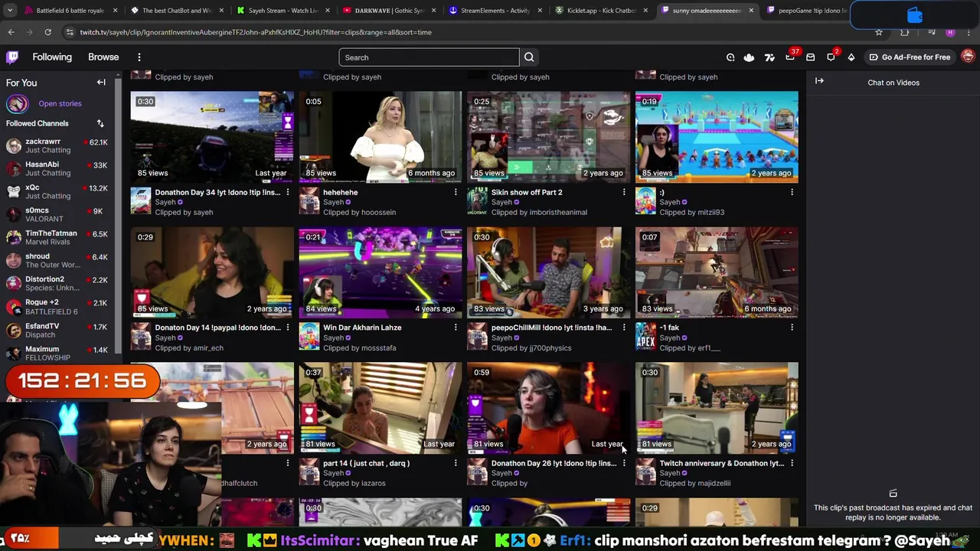Open options for Win Dar Akharin Lahze clip
980x551 pixels.
[x=456, y=328]
